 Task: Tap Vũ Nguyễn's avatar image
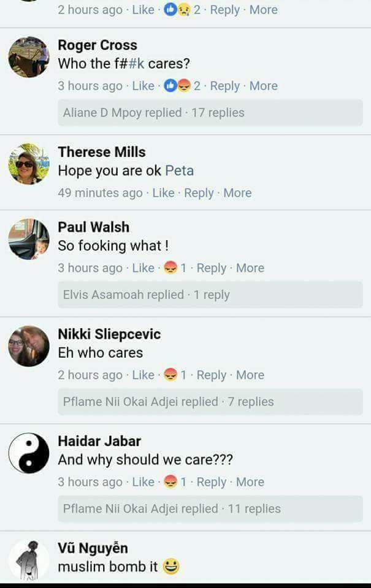pos(29,560)
